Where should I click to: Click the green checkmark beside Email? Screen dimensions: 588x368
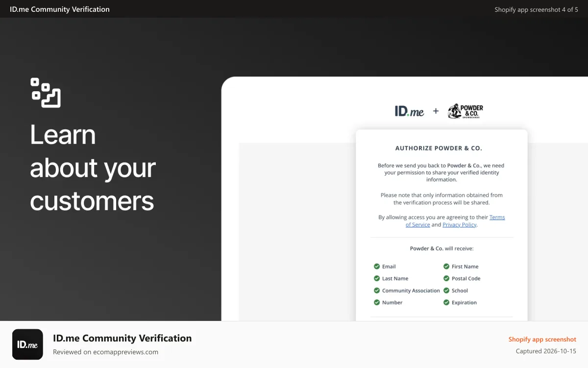377,266
